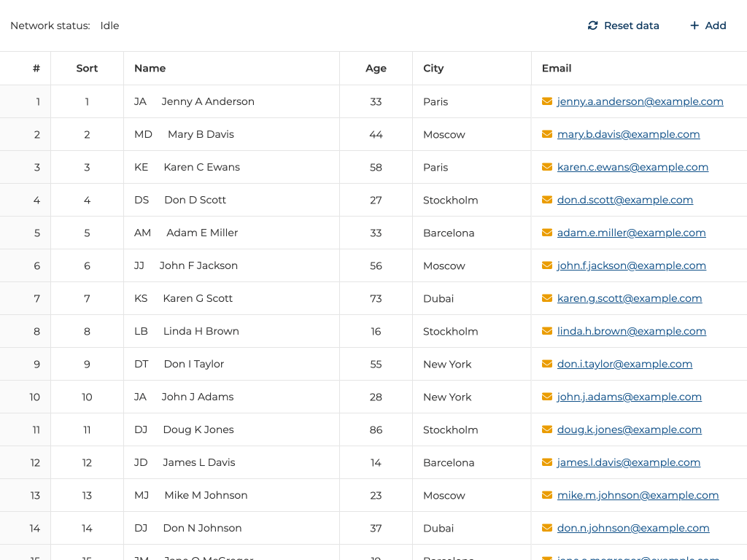
Task: Click the plus icon next to Add
Action: pos(694,26)
